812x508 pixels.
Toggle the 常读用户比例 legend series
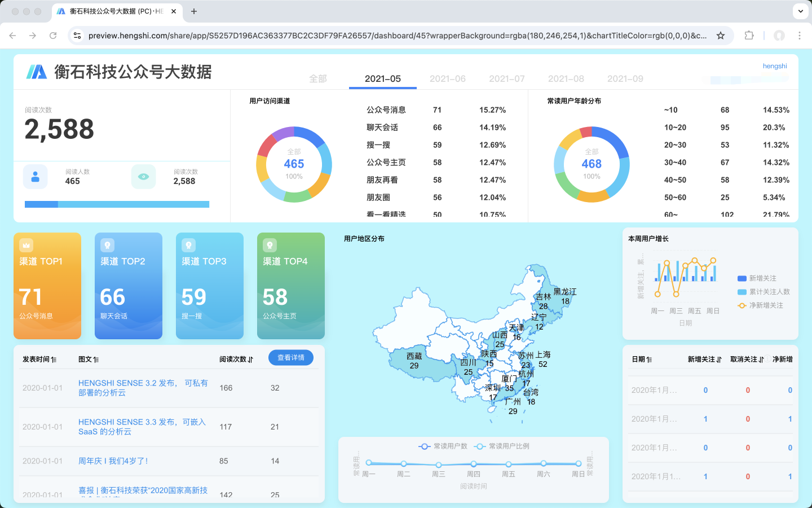coord(502,446)
